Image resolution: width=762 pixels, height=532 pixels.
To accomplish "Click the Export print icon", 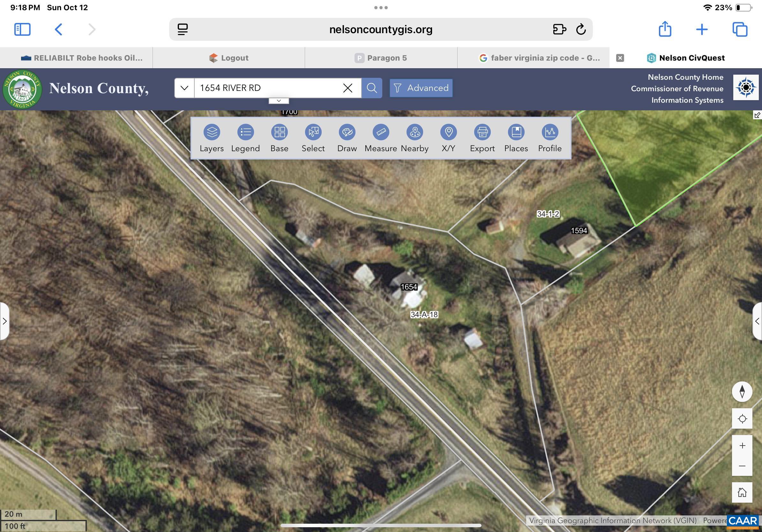I will coord(482,133).
